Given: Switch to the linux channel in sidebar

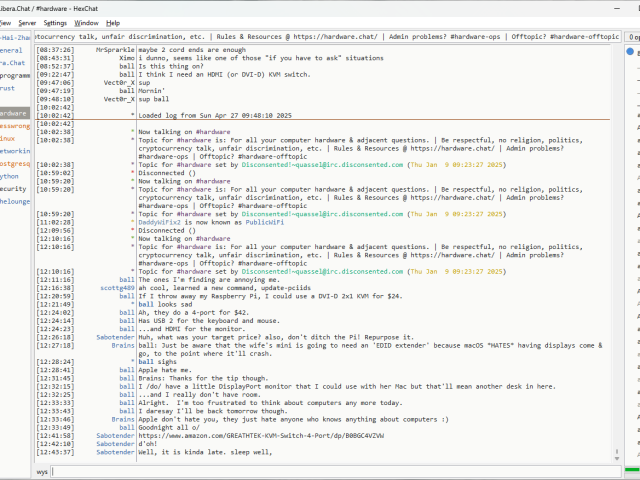Looking at the screenshot, I should coord(9,137).
